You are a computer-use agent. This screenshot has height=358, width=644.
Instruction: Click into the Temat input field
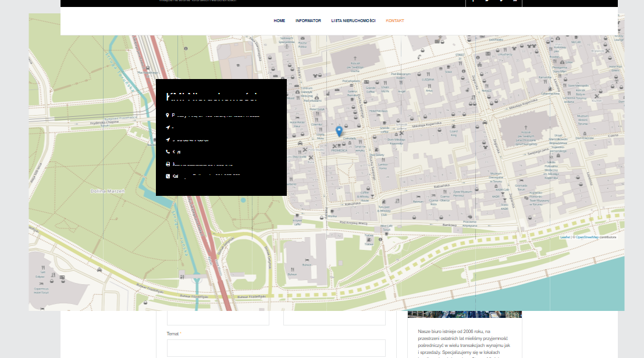point(276,348)
